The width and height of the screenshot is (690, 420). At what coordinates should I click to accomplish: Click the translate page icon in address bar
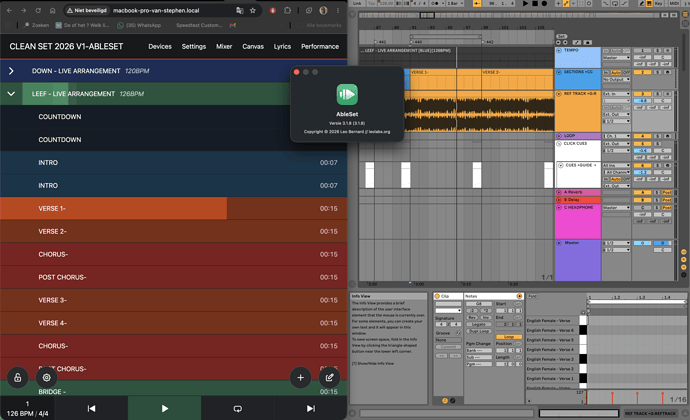click(240, 10)
